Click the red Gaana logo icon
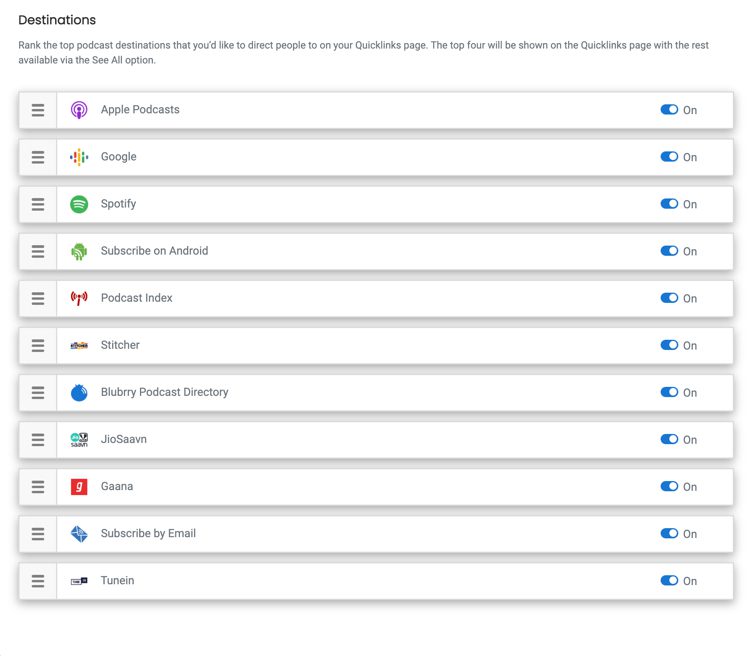The width and height of the screenshot is (750, 656). pyautogui.click(x=79, y=487)
